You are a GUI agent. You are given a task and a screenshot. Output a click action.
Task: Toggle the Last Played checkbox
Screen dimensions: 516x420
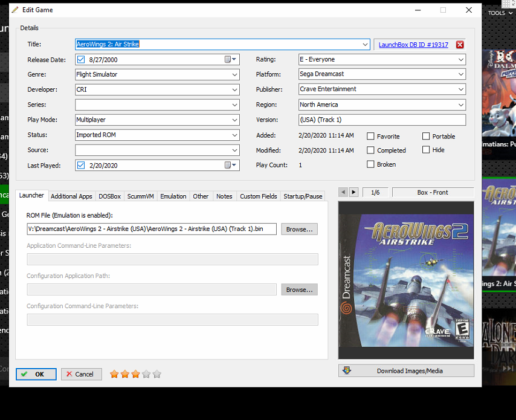pos(80,165)
